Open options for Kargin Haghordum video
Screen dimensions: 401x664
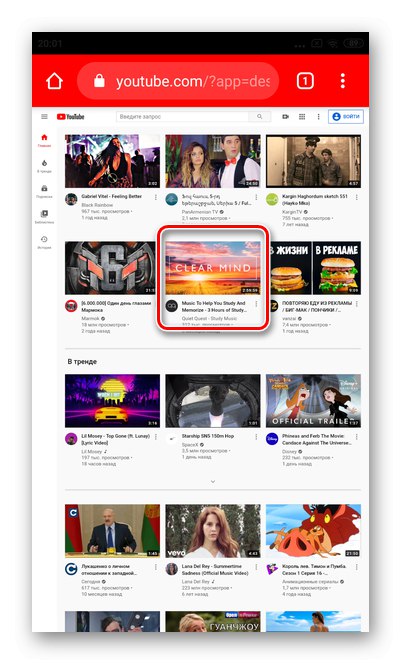coord(357,197)
